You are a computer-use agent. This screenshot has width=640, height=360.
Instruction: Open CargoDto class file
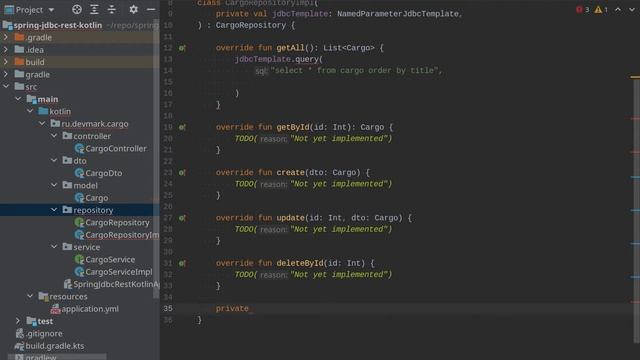pos(104,173)
